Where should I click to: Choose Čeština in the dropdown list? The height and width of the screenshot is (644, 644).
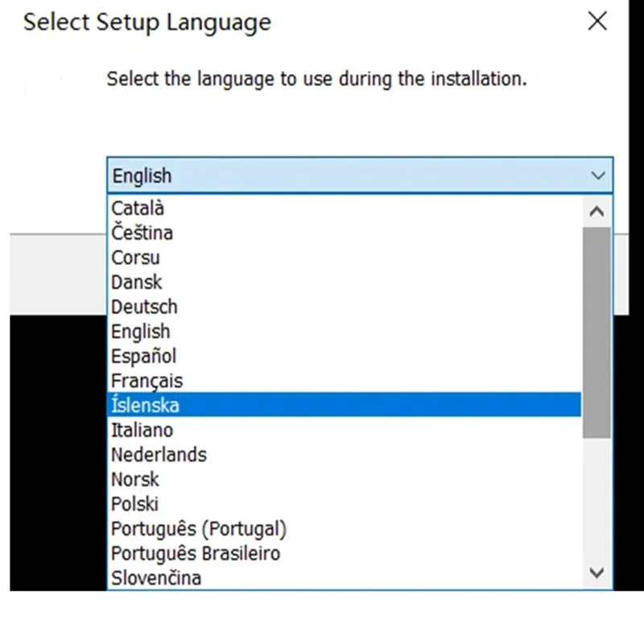click(x=142, y=233)
